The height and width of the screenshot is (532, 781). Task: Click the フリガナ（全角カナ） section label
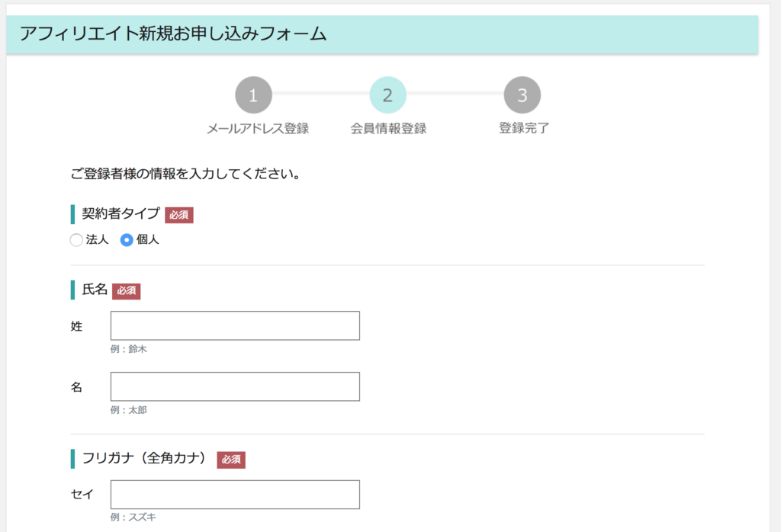[x=144, y=458]
